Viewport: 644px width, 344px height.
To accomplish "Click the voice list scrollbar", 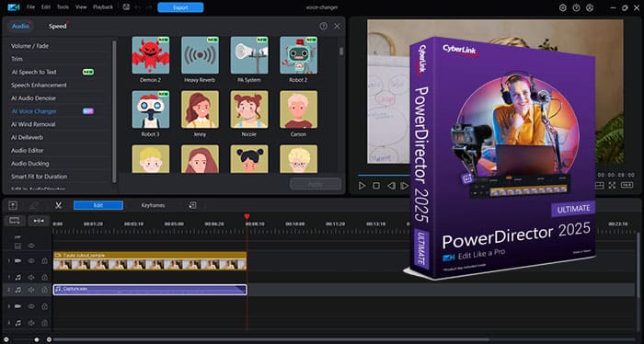I will pyautogui.click(x=341, y=52).
